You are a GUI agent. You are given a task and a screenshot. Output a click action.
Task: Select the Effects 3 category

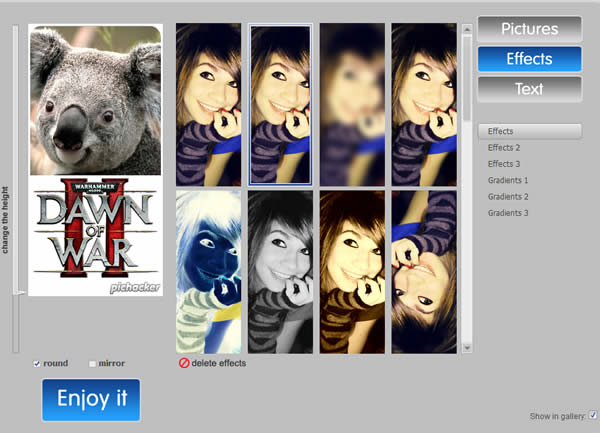[x=504, y=164]
